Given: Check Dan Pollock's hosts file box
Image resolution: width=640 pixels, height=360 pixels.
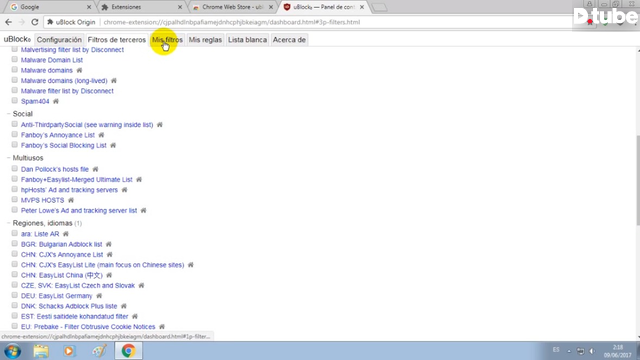Looking at the screenshot, I should point(15,169).
